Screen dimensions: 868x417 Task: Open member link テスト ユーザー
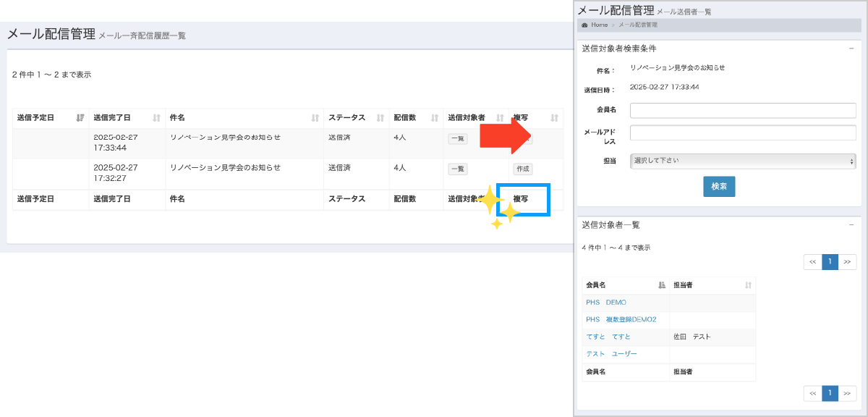(612, 354)
